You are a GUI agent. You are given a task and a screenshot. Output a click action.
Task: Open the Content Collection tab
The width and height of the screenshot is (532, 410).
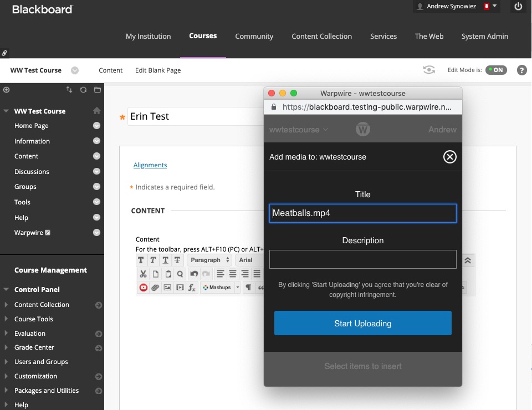(x=321, y=36)
